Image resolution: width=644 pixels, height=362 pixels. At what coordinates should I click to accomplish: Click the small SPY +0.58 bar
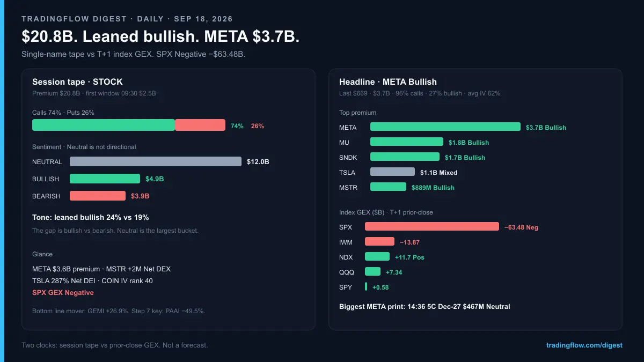366,287
